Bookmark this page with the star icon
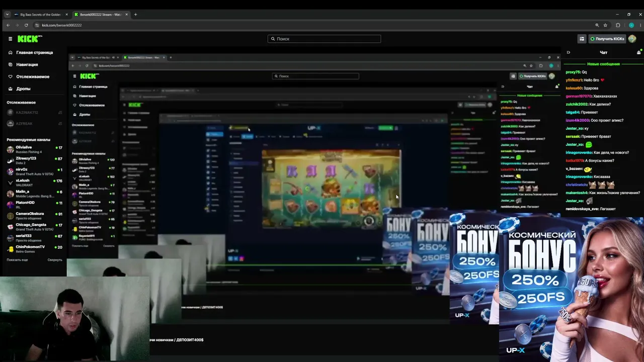 point(605,25)
